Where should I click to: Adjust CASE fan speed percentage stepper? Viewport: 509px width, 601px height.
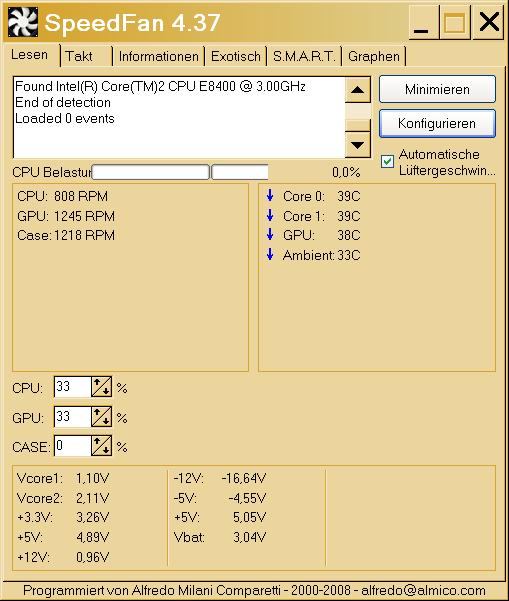click(x=102, y=446)
